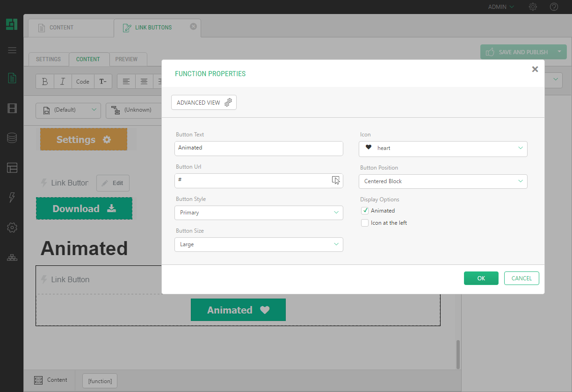This screenshot has height=392, width=572.
Task: Open the Icon heart dropdown
Action: coord(443,149)
